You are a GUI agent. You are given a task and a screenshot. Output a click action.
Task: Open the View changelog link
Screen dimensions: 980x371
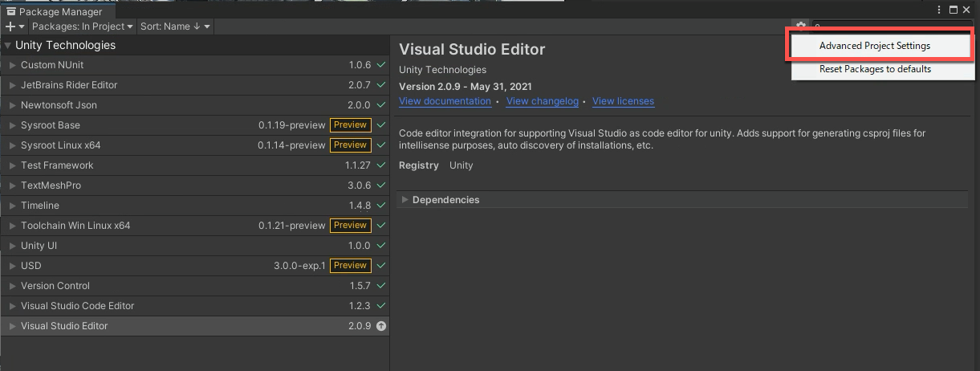[543, 101]
